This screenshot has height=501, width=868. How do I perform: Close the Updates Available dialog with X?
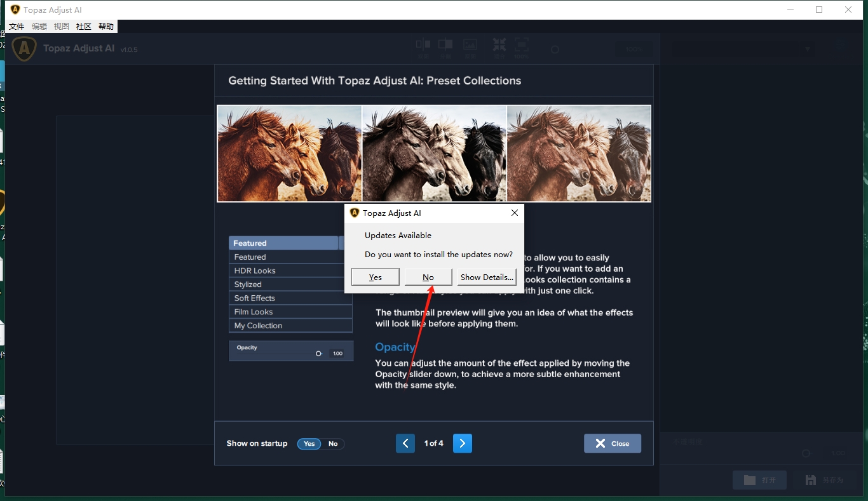click(515, 213)
